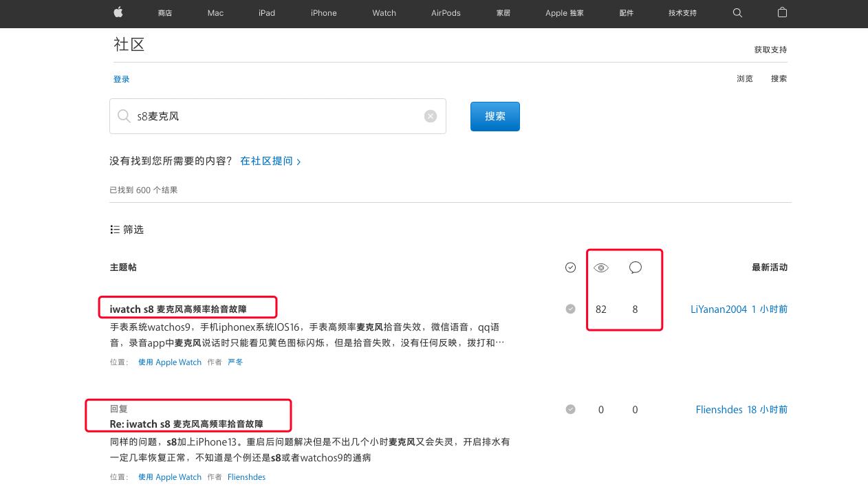Select the magnifier inside the search field
868x504 pixels.
pos(124,116)
